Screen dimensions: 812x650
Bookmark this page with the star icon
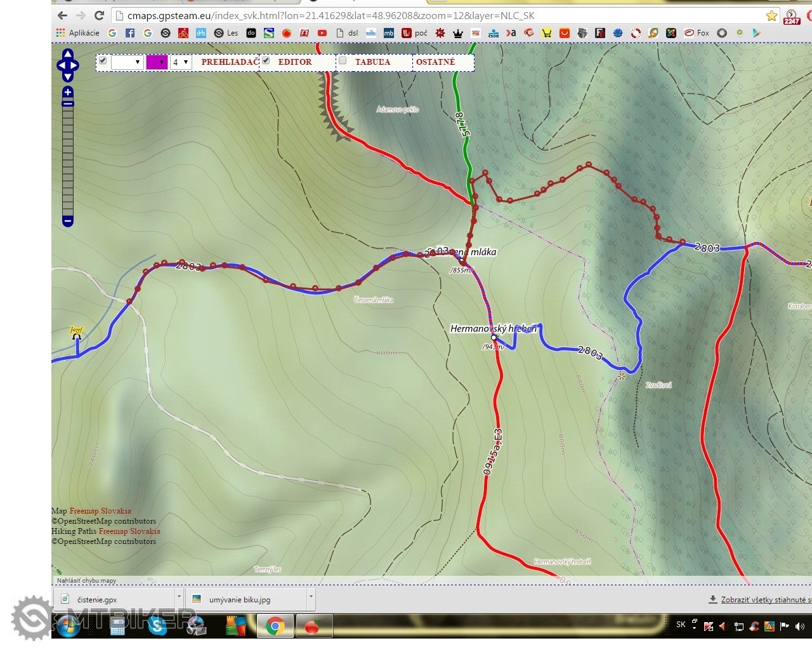771,16
